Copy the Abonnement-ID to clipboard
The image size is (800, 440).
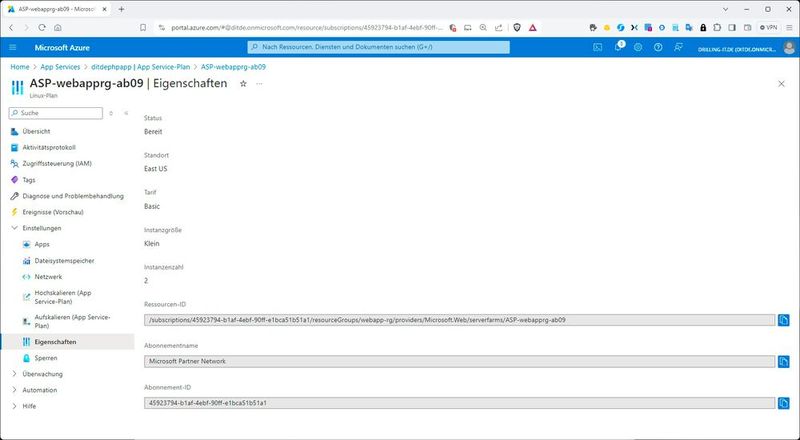pyautogui.click(x=784, y=403)
